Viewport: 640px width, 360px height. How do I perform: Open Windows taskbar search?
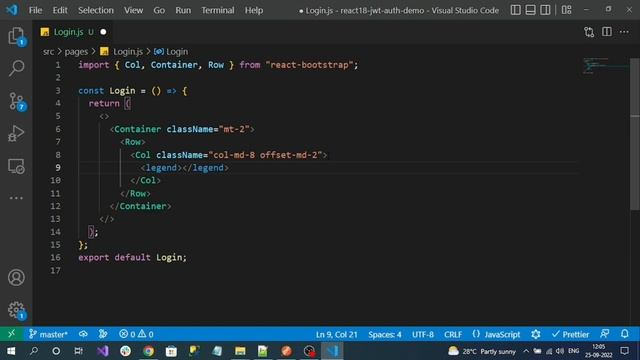[x=34, y=351]
